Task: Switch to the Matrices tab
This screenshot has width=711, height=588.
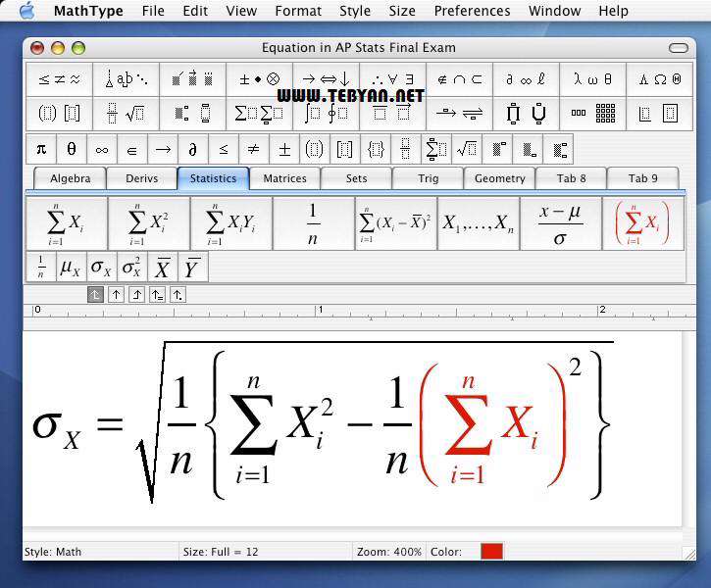Action: [284, 178]
